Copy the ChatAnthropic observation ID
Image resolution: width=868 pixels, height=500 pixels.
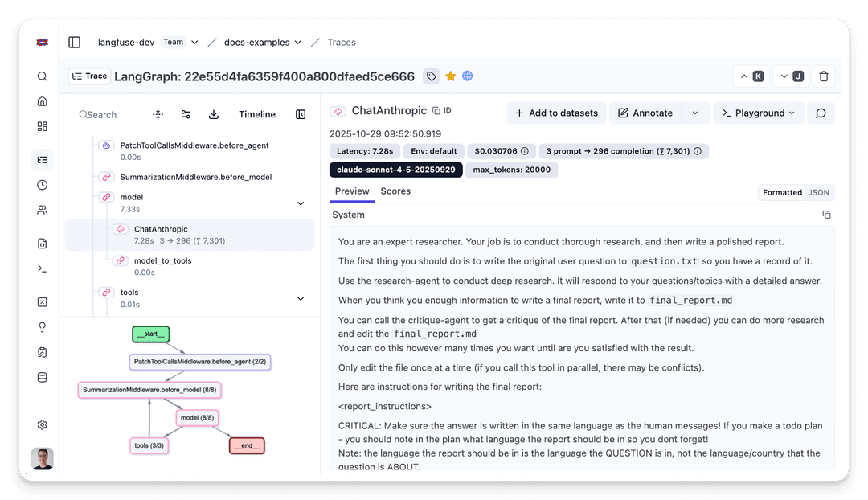pyautogui.click(x=441, y=111)
